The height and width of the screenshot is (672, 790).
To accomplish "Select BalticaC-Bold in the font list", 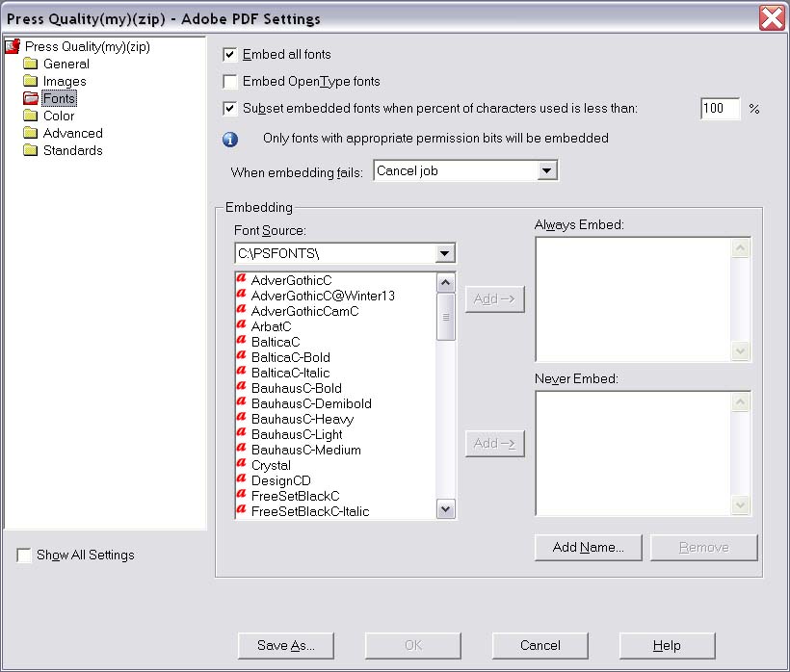I will click(x=291, y=357).
